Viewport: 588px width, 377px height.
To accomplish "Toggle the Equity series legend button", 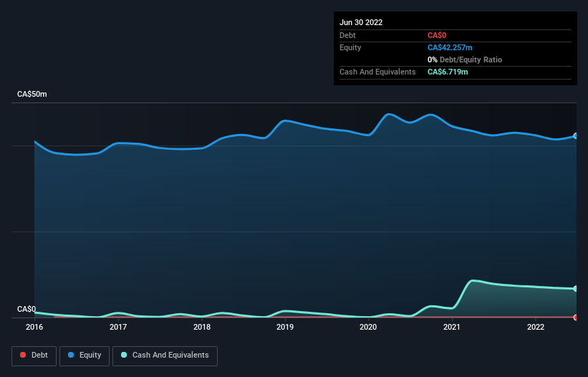I will point(85,355).
